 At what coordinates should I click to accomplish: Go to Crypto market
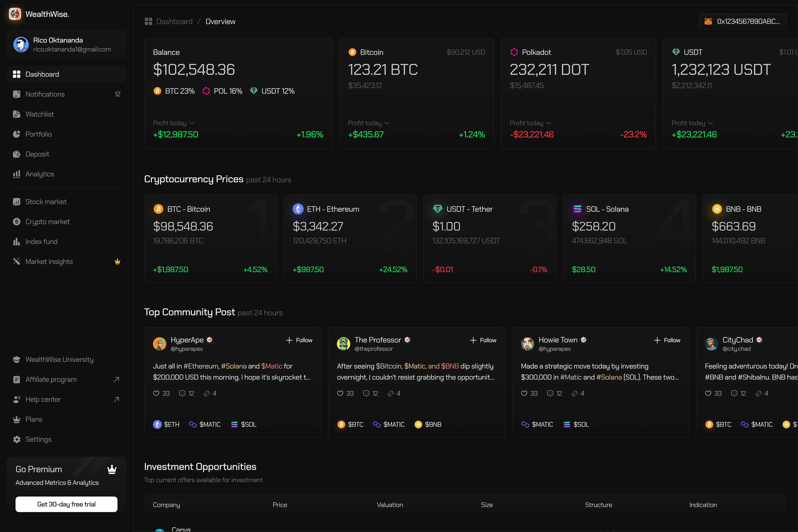tap(66, 222)
